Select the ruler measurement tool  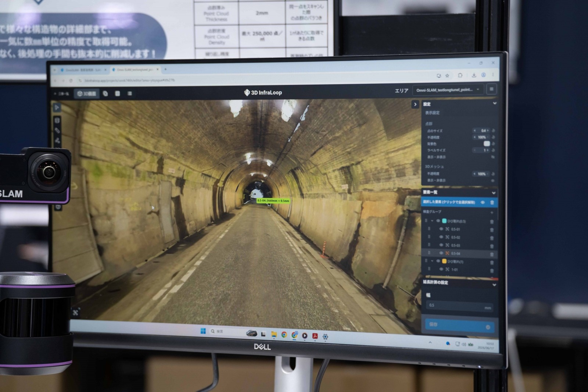coord(57,131)
